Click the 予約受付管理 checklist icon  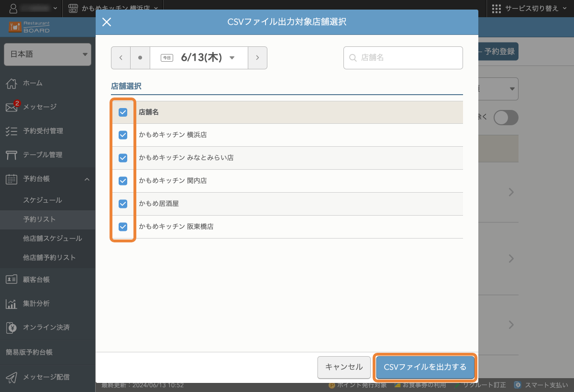point(11,131)
